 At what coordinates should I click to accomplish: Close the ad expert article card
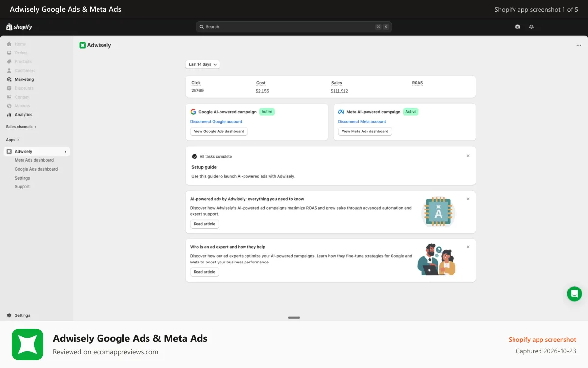pyautogui.click(x=468, y=247)
